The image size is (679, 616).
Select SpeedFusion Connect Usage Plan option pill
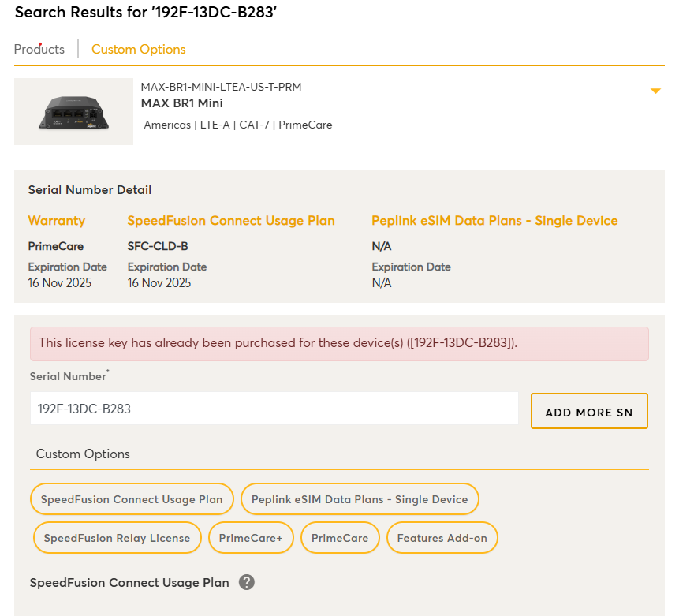pyautogui.click(x=132, y=499)
